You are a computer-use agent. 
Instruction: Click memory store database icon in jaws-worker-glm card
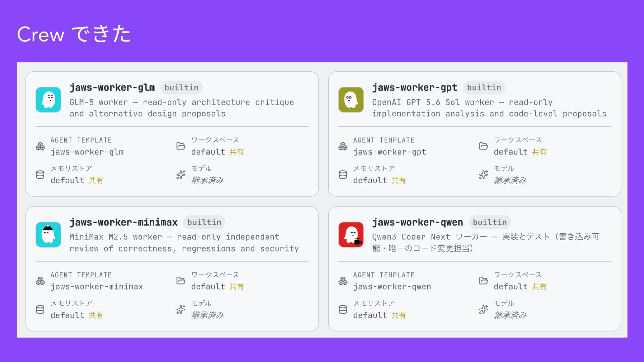click(x=40, y=175)
